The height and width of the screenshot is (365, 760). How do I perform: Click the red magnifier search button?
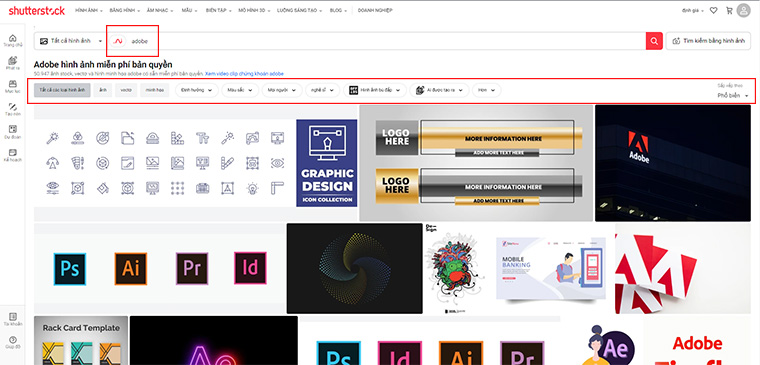[654, 41]
